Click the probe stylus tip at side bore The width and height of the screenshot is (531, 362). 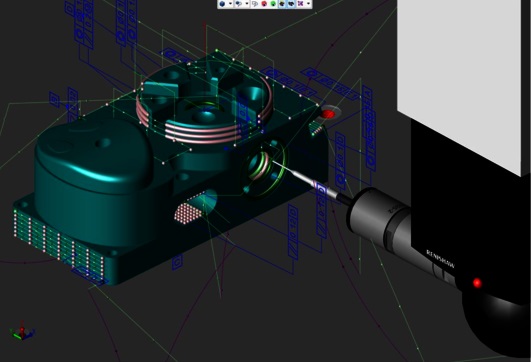pos(274,162)
